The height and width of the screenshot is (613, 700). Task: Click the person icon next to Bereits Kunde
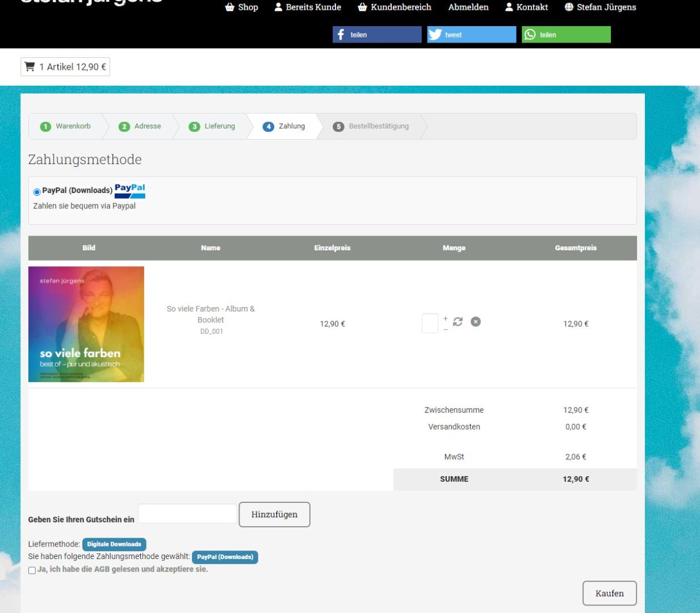[x=278, y=7]
